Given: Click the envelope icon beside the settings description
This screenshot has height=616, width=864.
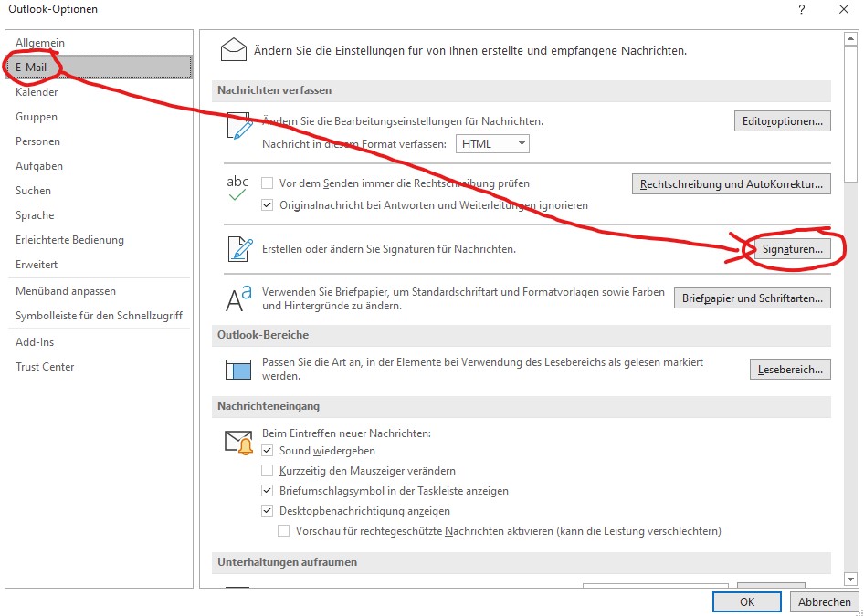Looking at the screenshot, I should click(x=234, y=47).
